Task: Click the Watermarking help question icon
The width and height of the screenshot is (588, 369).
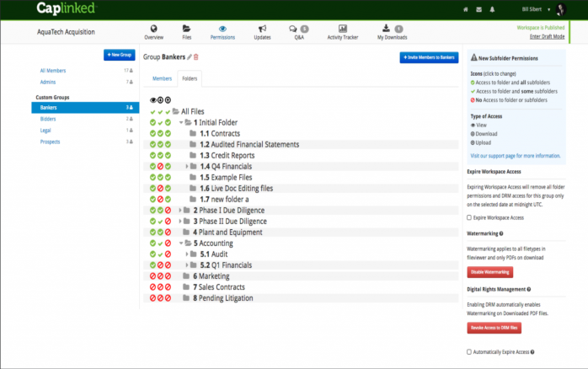Action: [501, 233]
